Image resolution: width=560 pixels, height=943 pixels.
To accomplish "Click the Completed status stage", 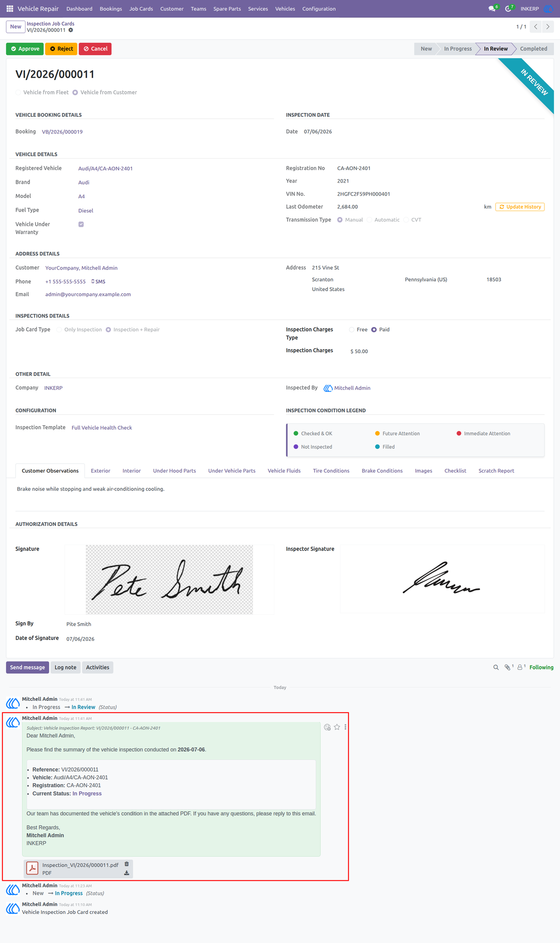I will coord(533,49).
